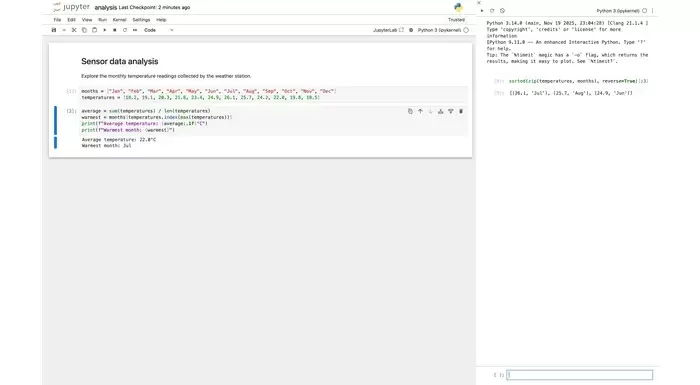Click the console kernel status circle
Screen dimensions: 700x385
pos(645,11)
